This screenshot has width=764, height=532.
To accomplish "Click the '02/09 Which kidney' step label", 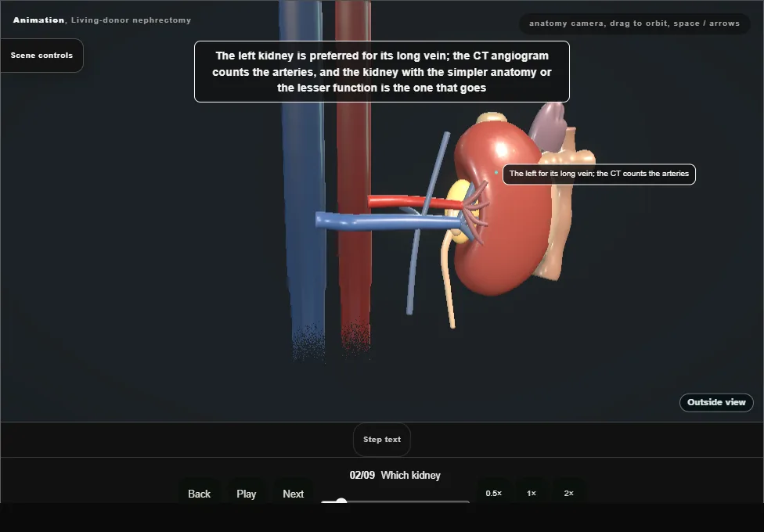I will pyautogui.click(x=395, y=475).
